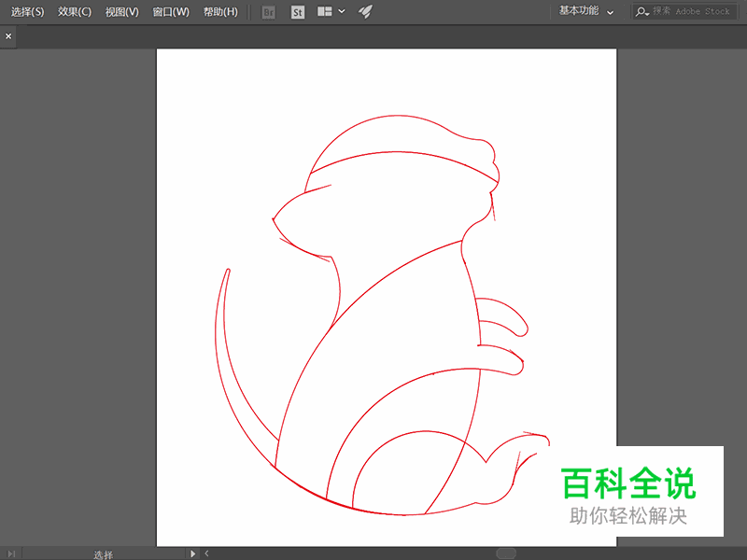Open the workspace dropdown chevron at top right
747x560 pixels.
(x=609, y=12)
